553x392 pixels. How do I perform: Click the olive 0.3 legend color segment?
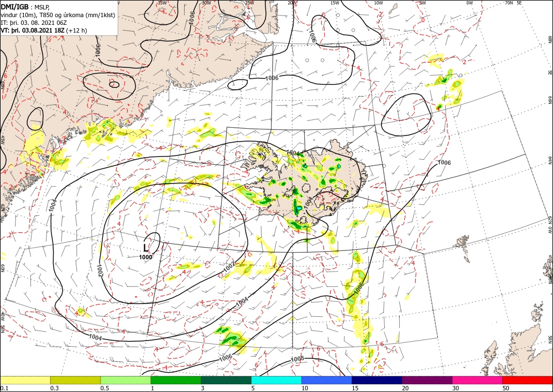pyautogui.click(x=75, y=380)
